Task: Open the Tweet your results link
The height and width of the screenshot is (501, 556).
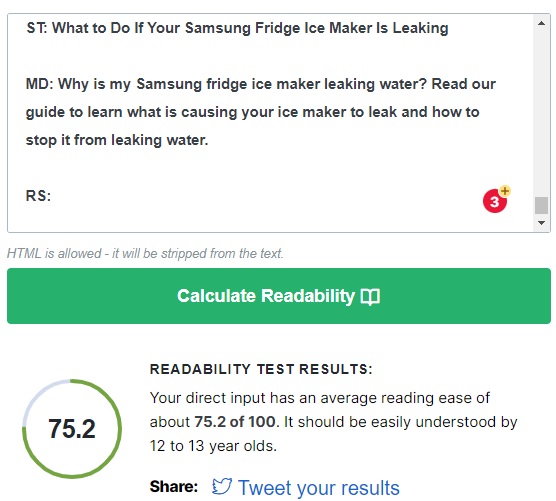Action: tap(318, 488)
